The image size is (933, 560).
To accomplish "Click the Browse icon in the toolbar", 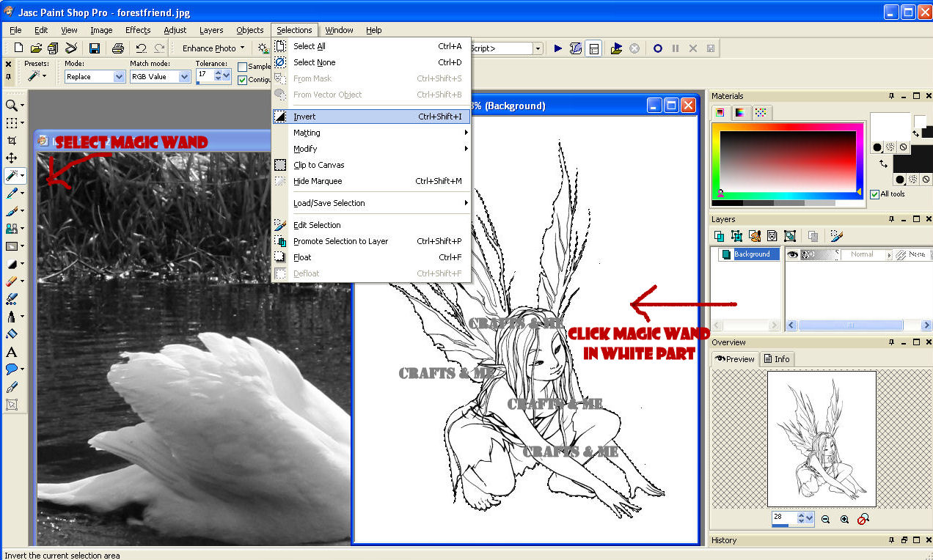I will [53, 48].
